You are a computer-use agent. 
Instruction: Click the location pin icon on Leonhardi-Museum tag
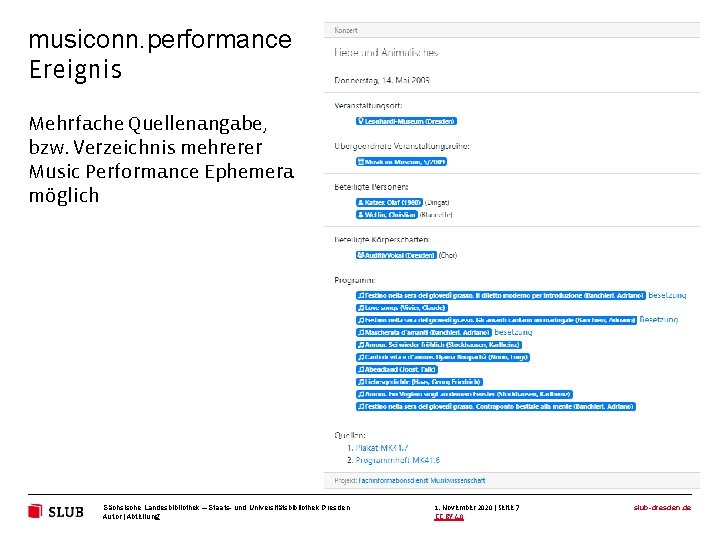361,121
